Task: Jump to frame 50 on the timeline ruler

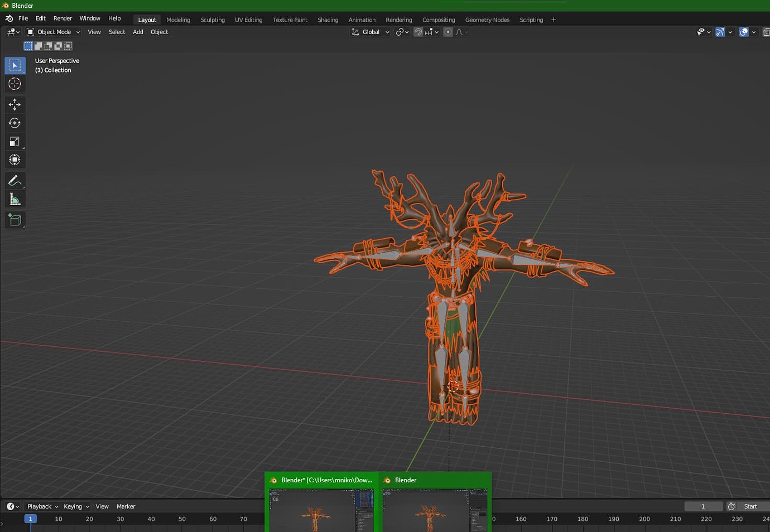Action: click(182, 519)
